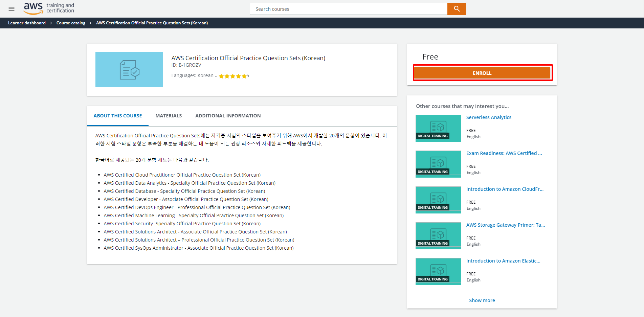Open Course catalog breadcrumb link
The width and height of the screenshot is (644, 317).
[x=71, y=23]
